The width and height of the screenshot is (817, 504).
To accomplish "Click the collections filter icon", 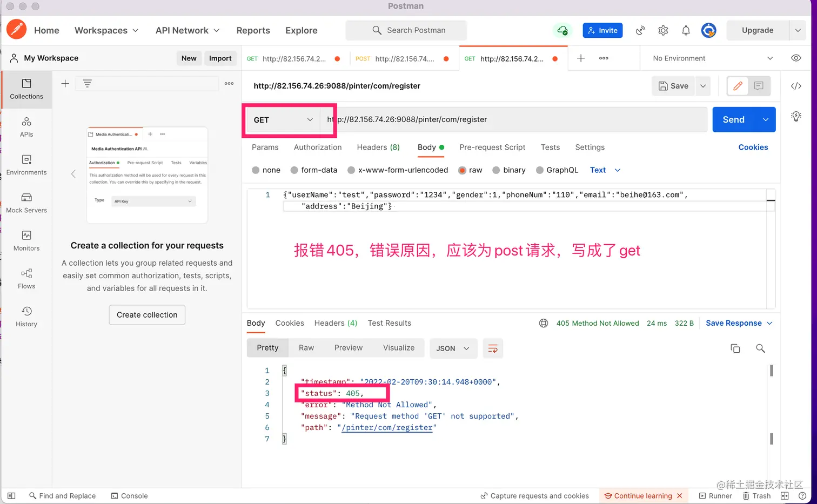I will click(x=87, y=84).
